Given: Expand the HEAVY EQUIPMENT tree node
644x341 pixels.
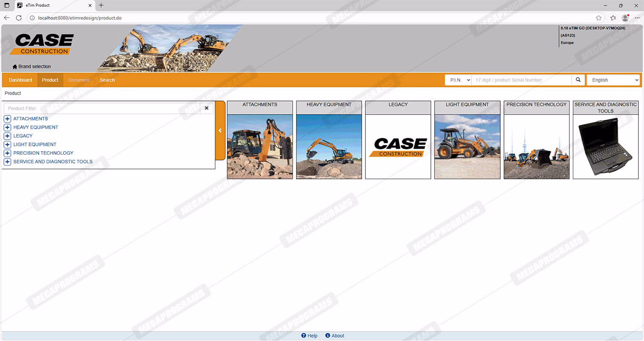Looking at the screenshot, I should click(7, 127).
